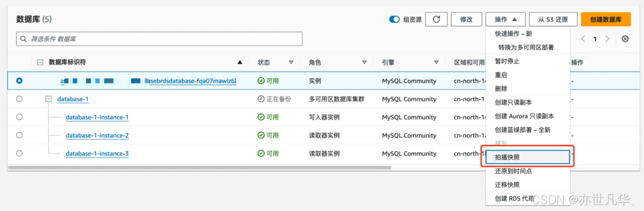
Task: Open database-1-instance-2 link
Action: pyautogui.click(x=97, y=135)
